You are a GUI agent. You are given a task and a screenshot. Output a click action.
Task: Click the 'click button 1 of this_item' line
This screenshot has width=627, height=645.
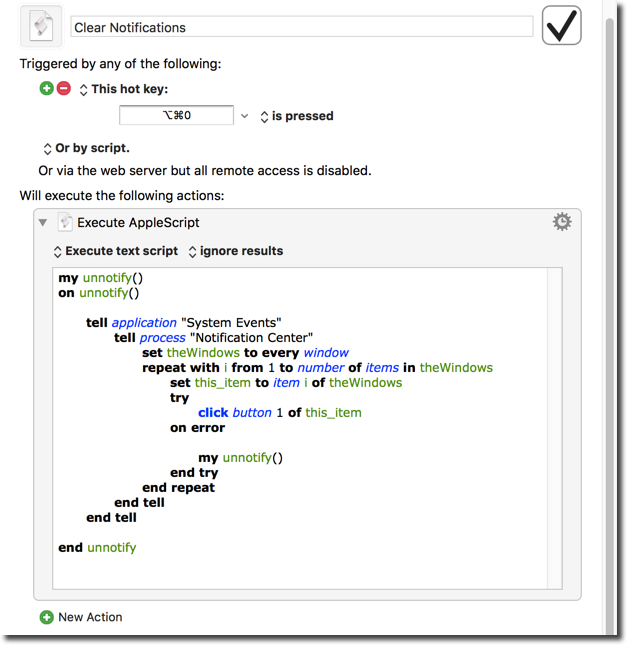[280, 413]
